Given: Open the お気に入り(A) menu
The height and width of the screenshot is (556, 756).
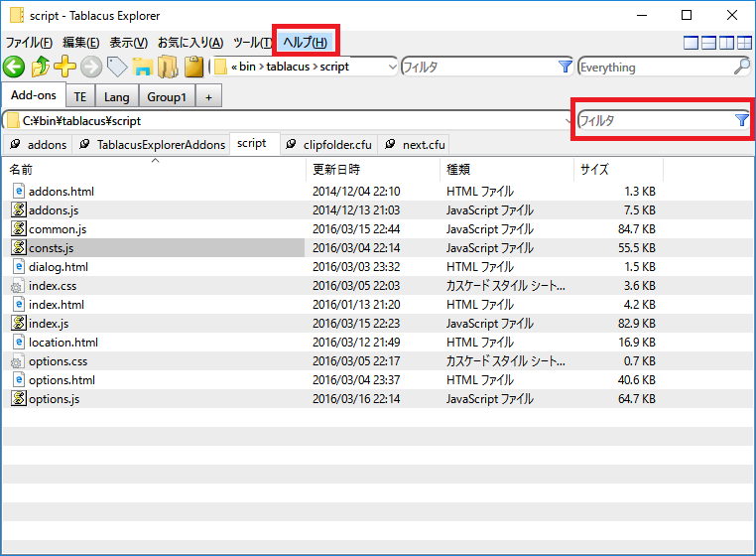Looking at the screenshot, I should click(190, 43).
